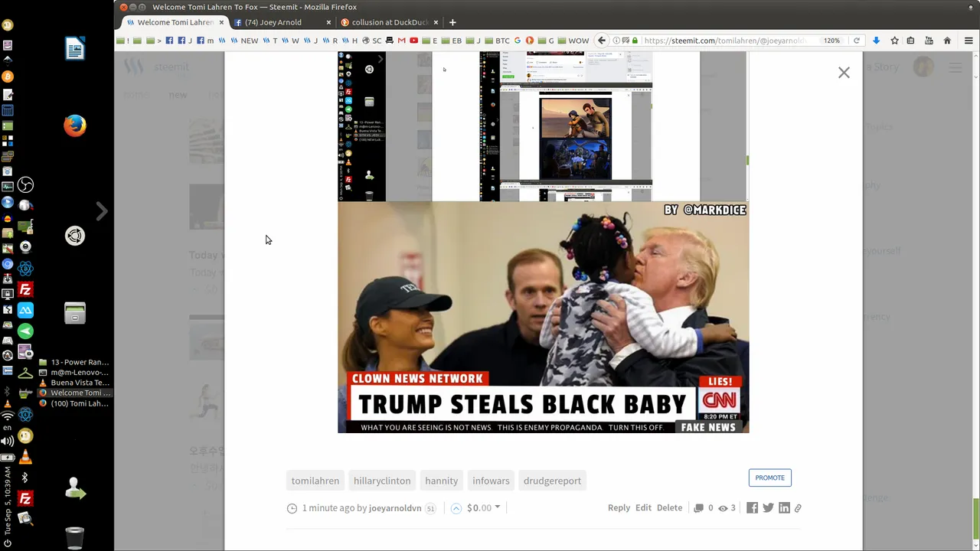980x551 pixels.
Task: Expand the side panel with right arrow
Action: tap(102, 211)
